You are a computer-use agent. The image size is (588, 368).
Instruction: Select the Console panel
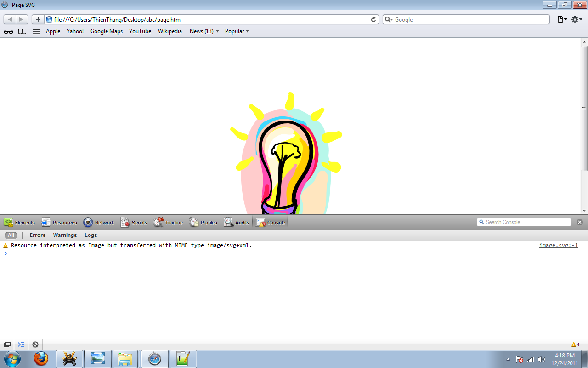271,222
